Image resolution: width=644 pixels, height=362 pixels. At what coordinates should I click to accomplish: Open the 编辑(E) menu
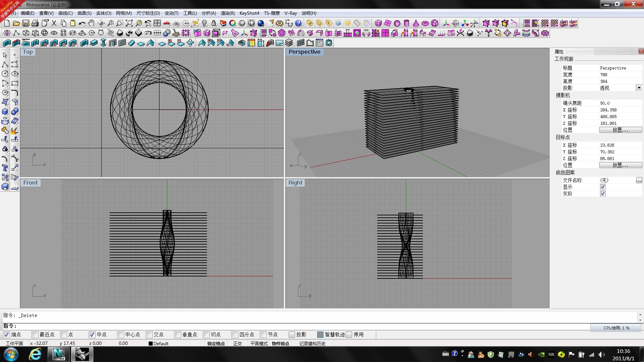pyautogui.click(x=28, y=13)
